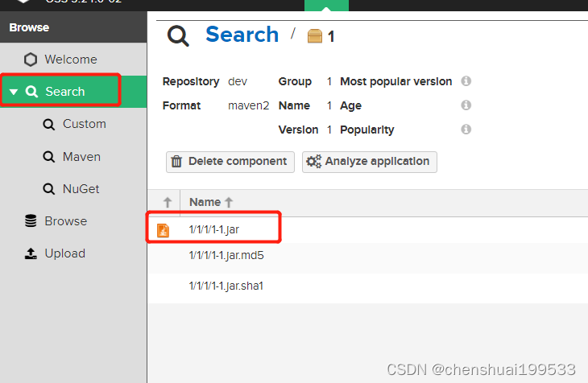Click the Analyze application button

pos(370,162)
